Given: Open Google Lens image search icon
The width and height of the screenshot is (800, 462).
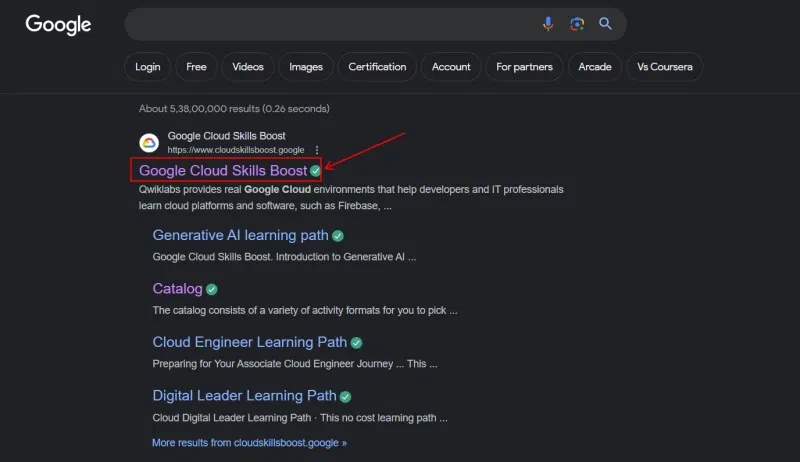Looking at the screenshot, I should click(x=577, y=23).
